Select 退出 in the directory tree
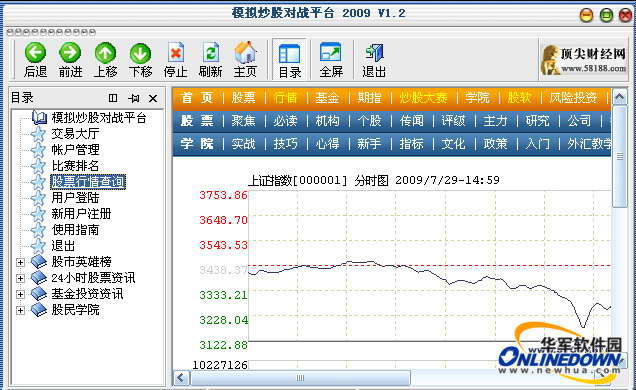This screenshot has width=636, height=390. coord(63,246)
